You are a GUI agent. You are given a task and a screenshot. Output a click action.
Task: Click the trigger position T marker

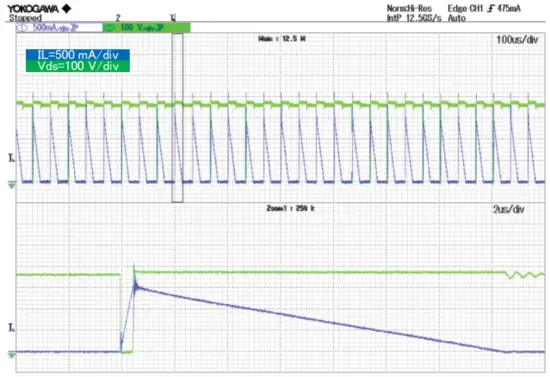click(173, 18)
